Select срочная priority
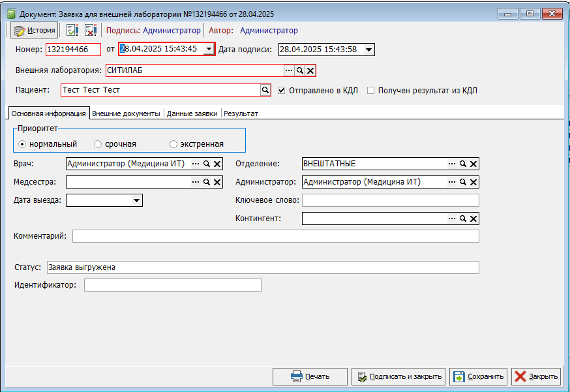The image size is (570, 392). tap(98, 144)
